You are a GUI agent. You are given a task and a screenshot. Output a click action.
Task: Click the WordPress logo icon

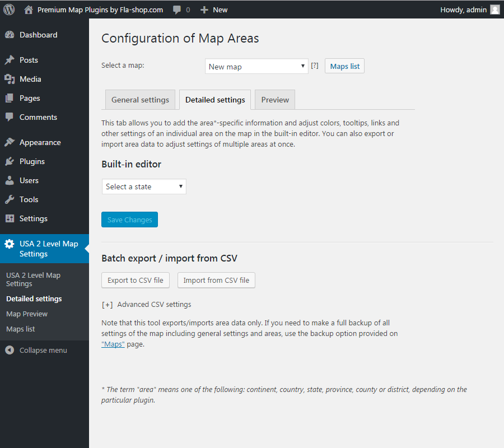click(x=9, y=10)
